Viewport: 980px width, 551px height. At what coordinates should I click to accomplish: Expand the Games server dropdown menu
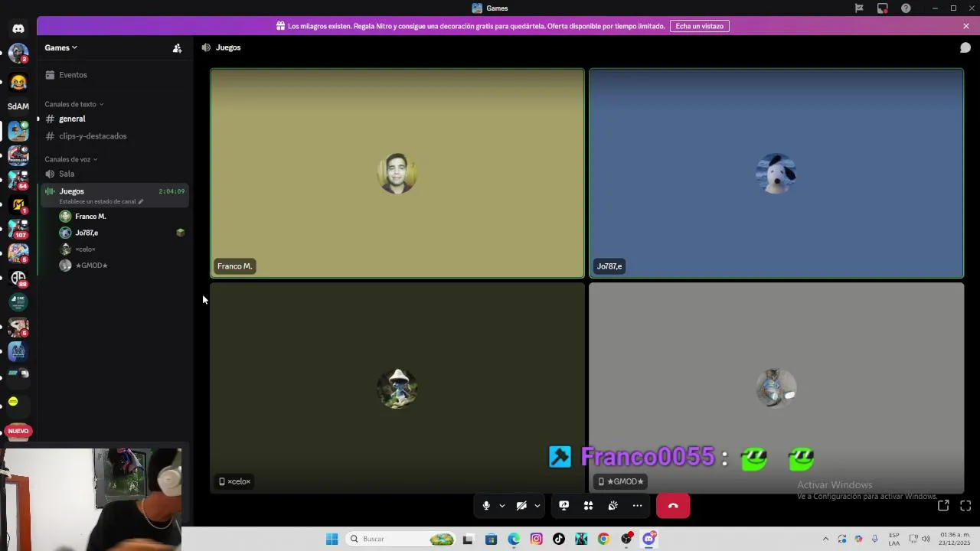pos(61,47)
